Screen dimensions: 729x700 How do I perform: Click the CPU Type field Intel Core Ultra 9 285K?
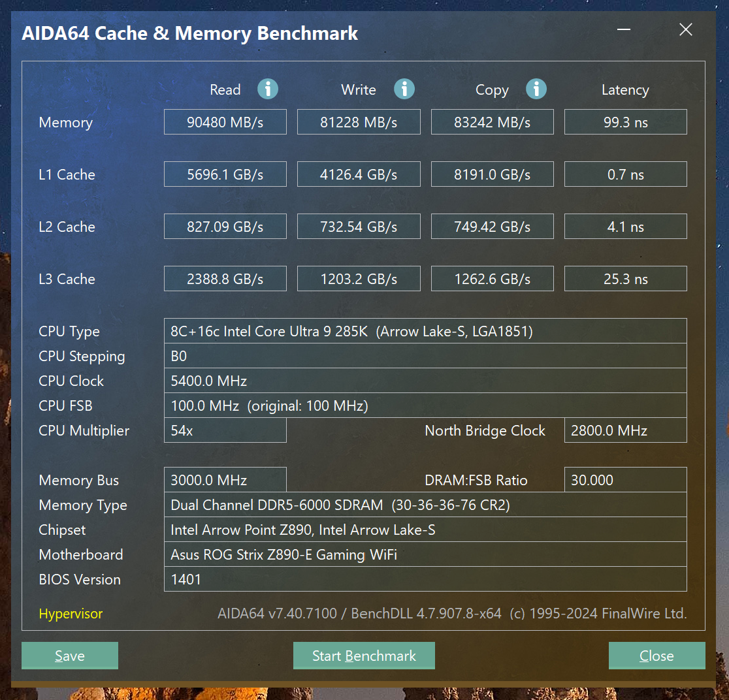[x=425, y=331]
